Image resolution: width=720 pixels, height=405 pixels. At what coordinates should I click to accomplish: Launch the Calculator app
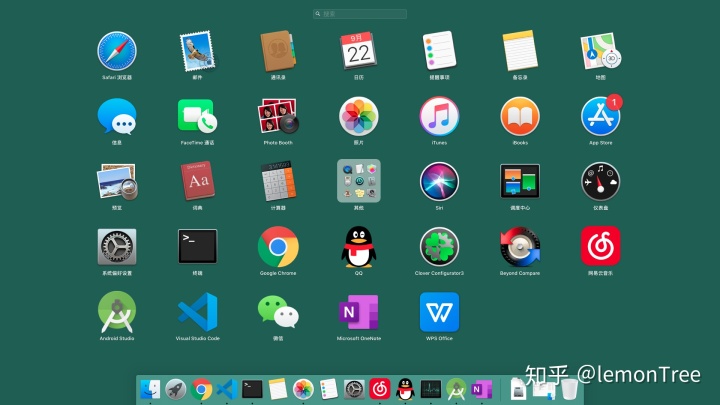(x=278, y=181)
